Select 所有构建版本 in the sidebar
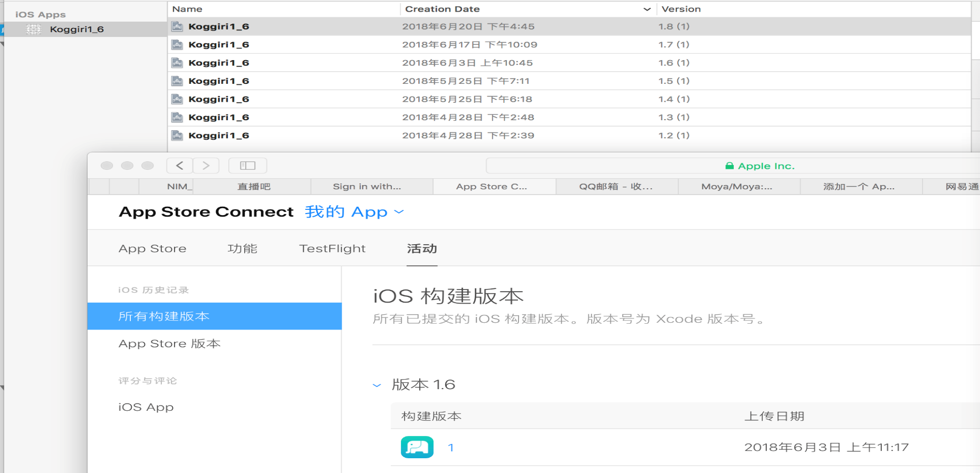Image resolution: width=980 pixels, height=473 pixels. [215, 316]
